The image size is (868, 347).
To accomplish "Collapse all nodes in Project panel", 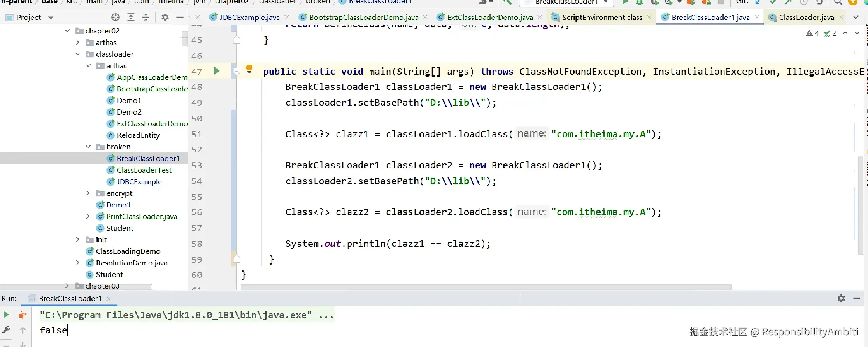I will [x=146, y=17].
